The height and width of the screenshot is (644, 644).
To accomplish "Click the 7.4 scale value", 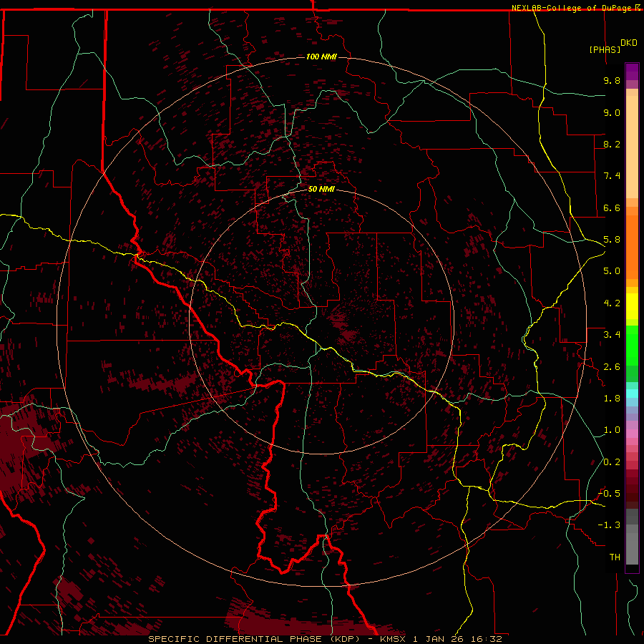I will pos(612,176).
